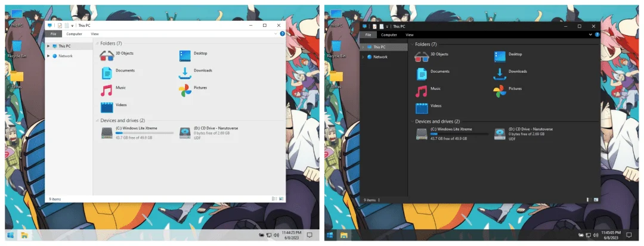Open blue Help icon in light window
The width and height of the screenshot is (644, 246).
pos(283,33)
